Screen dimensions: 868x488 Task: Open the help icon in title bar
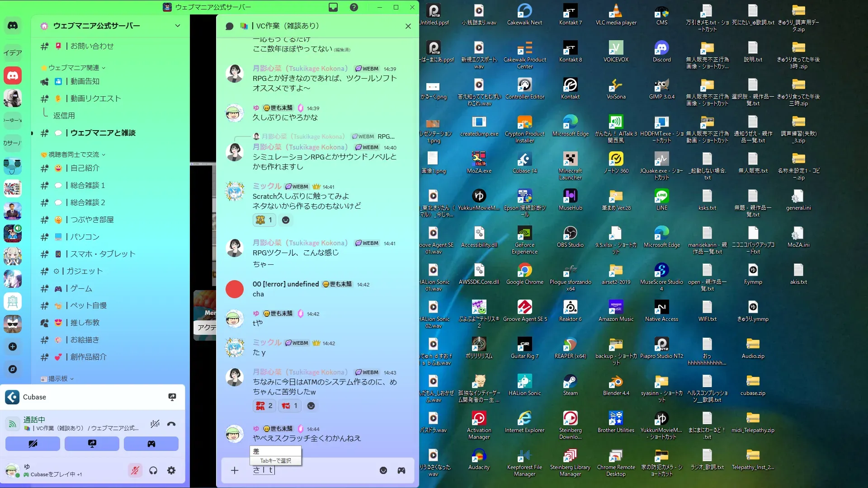point(354,7)
